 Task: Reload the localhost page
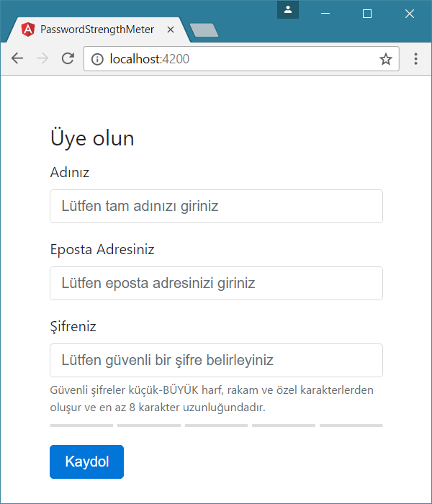click(68, 59)
